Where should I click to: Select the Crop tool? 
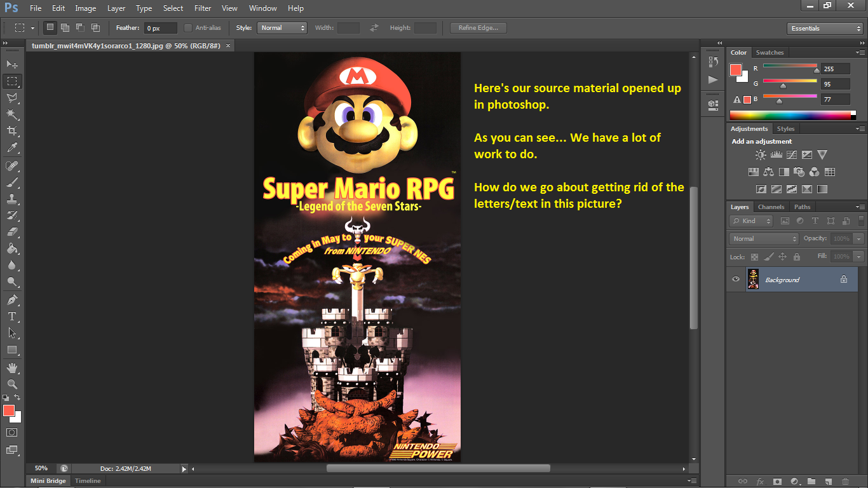click(x=12, y=131)
